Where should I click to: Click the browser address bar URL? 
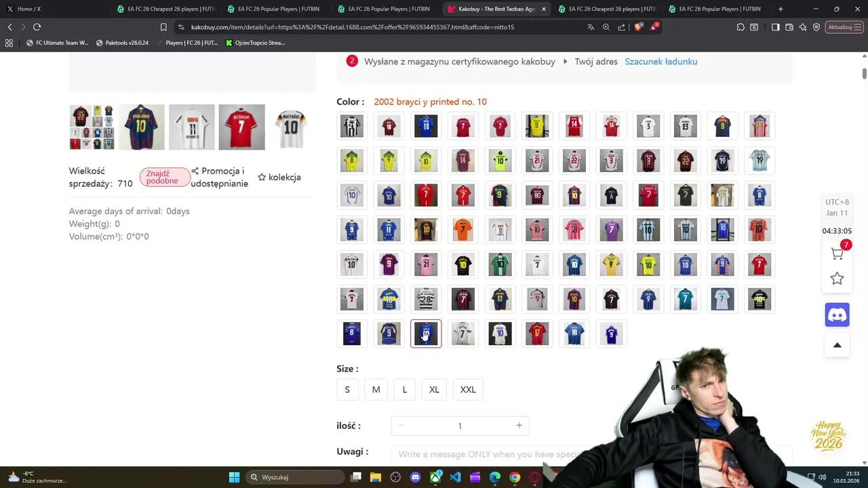click(353, 27)
